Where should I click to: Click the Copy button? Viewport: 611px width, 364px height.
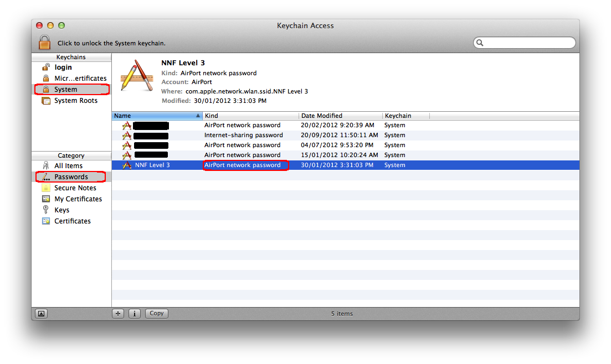(x=157, y=314)
